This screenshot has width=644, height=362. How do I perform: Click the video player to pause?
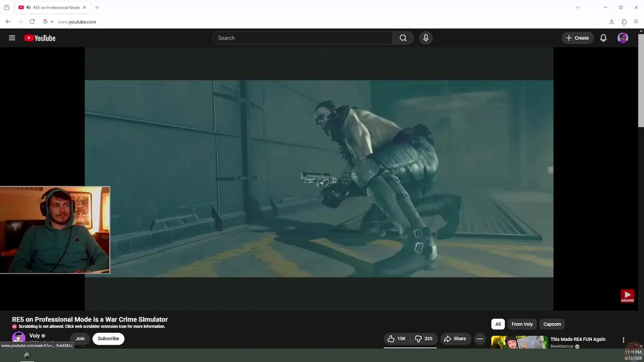(x=319, y=178)
